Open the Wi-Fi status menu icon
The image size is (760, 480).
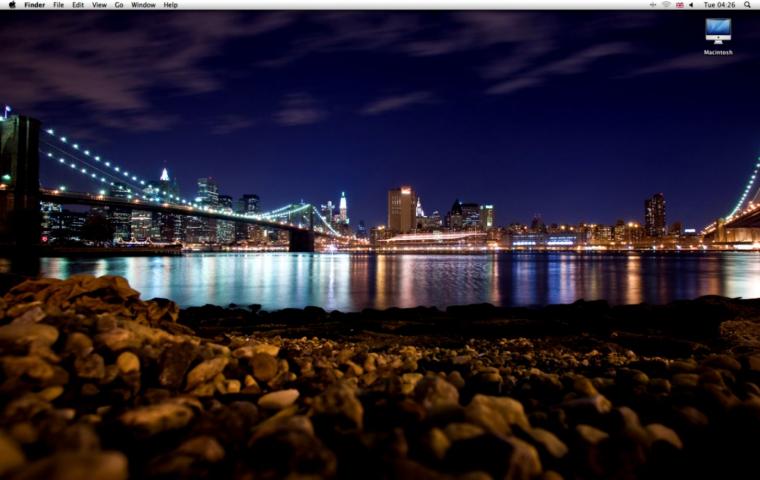(666, 5)
